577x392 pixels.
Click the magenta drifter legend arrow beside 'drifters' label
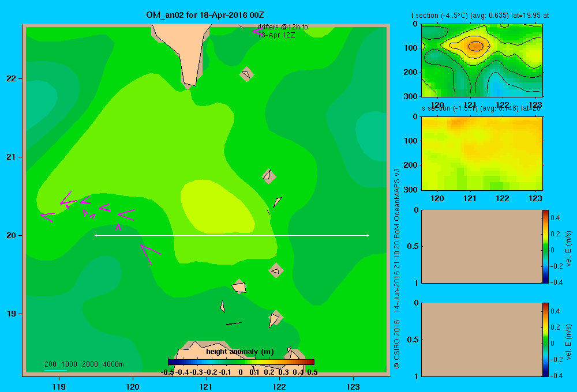coord(257,32)
